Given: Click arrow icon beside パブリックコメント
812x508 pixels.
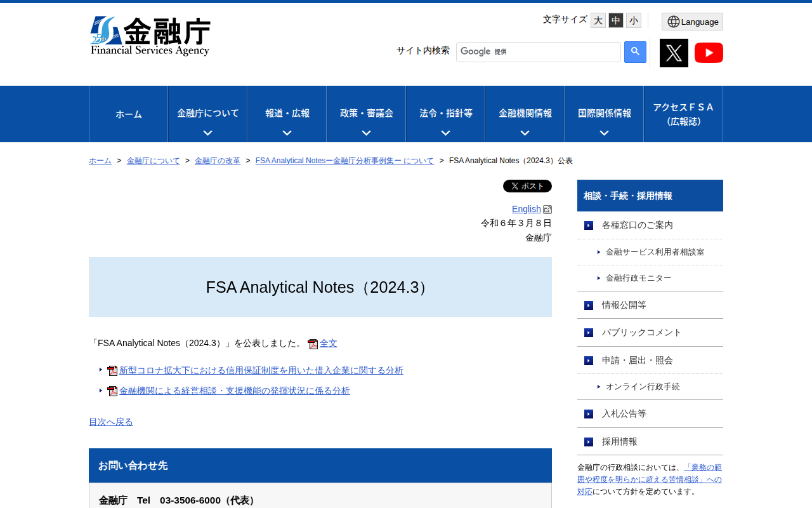Looking at the screenshot, I should (x=589, y=333).
